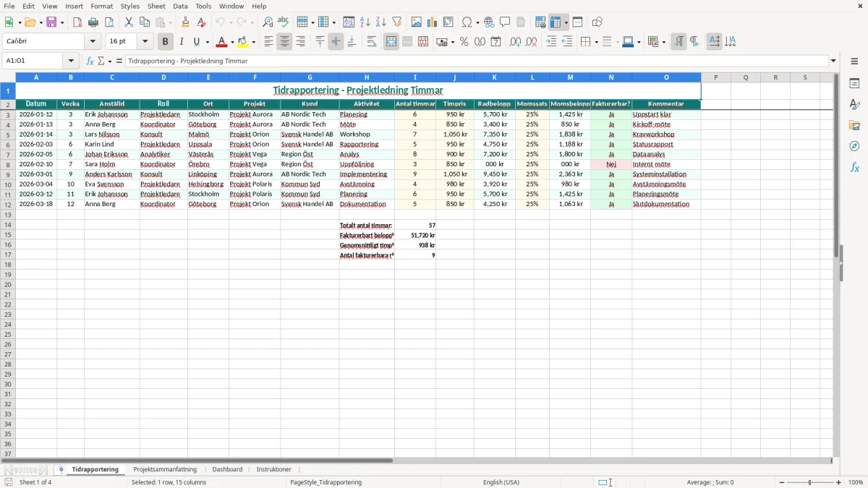Toggle Bold formatting
Image resolution: width=868 pixels, height=488 pixels.
pos(165,42)
